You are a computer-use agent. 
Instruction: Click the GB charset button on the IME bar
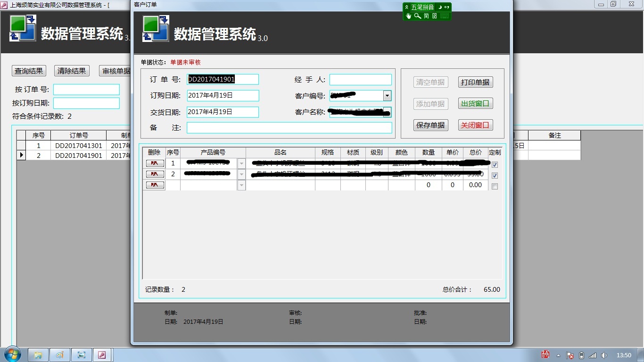pos(435,16)
